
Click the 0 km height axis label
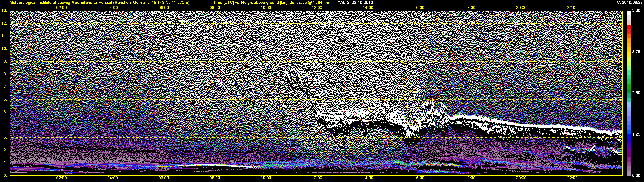coord(5,176)
